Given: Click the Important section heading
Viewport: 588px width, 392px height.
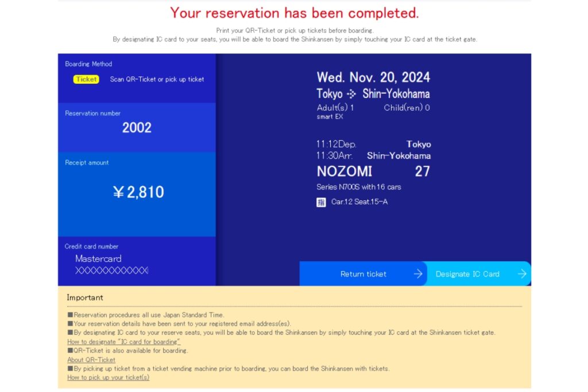Looking at the screenshot, I should (x=84, y=297).
